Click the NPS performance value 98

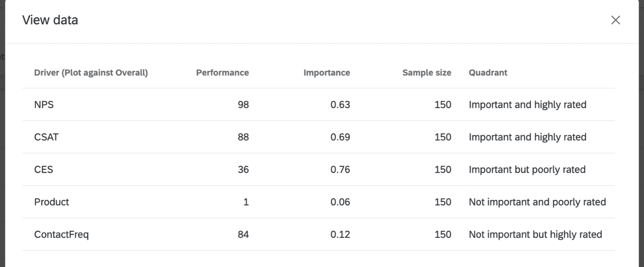tap(244, 104)
